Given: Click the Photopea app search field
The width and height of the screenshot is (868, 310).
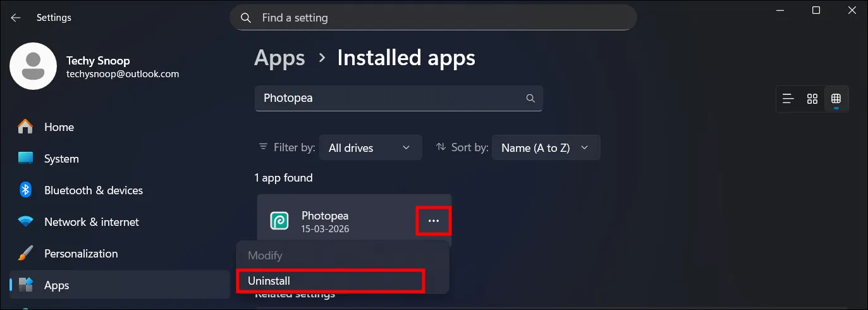Looking at the screenshot, I should [399, 99].
